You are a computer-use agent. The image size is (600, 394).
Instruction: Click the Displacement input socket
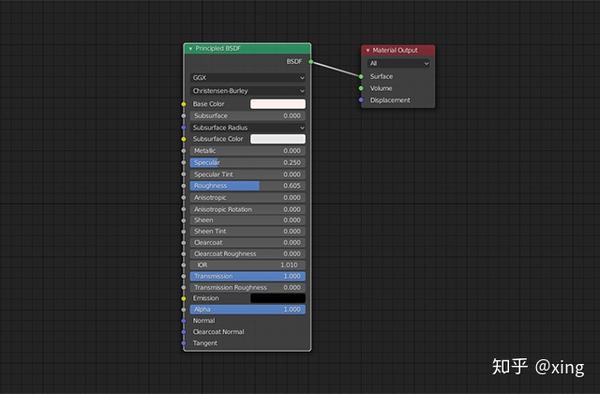361,100
